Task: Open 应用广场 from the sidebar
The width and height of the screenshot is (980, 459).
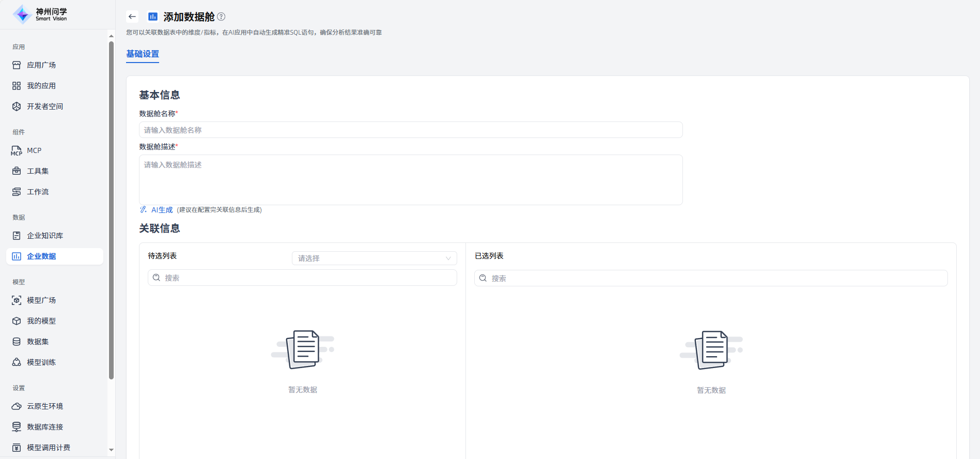Action: 41,65
